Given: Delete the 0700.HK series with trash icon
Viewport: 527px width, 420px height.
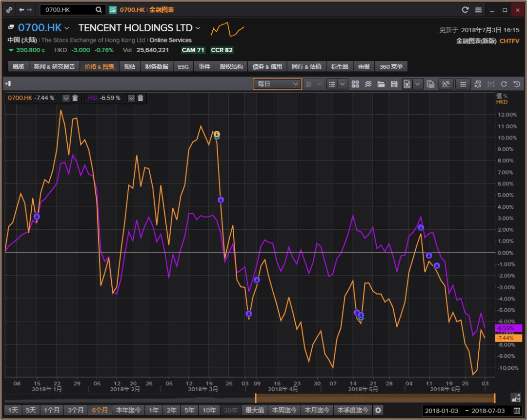Looking at the screenshot, I should (x=75, y=98).
